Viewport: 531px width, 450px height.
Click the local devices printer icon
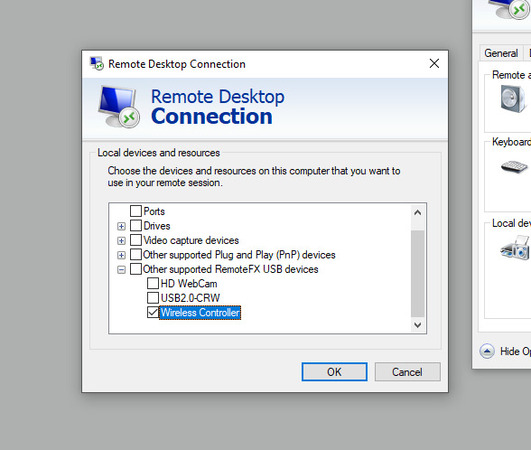515,248
